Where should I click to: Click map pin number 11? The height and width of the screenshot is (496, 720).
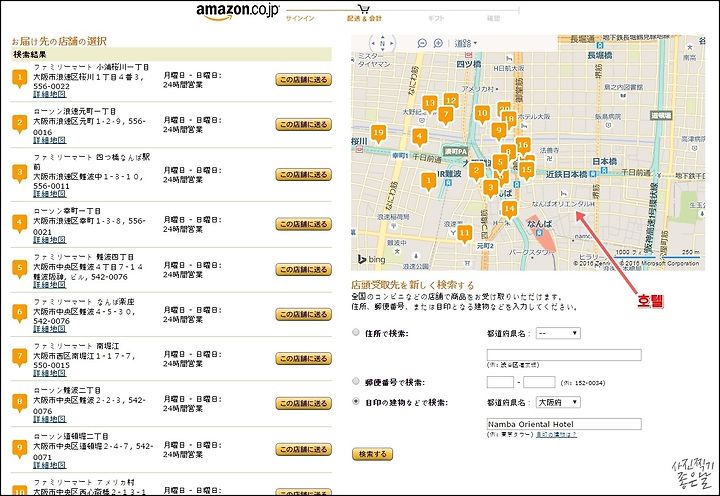tap(465, 234)
